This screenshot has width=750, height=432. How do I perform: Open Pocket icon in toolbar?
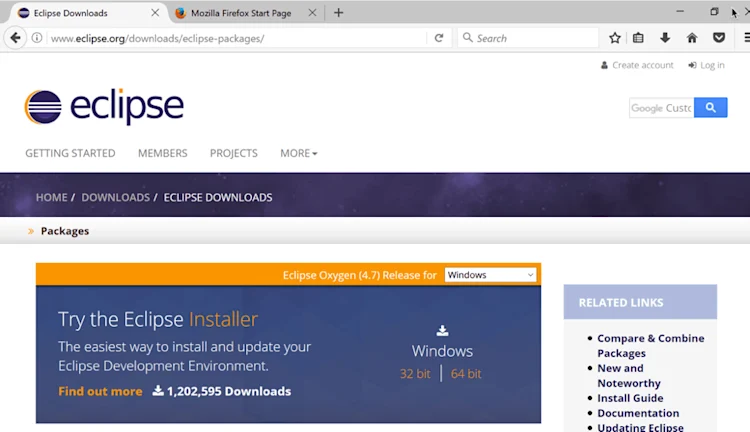(x=718, y=38)
